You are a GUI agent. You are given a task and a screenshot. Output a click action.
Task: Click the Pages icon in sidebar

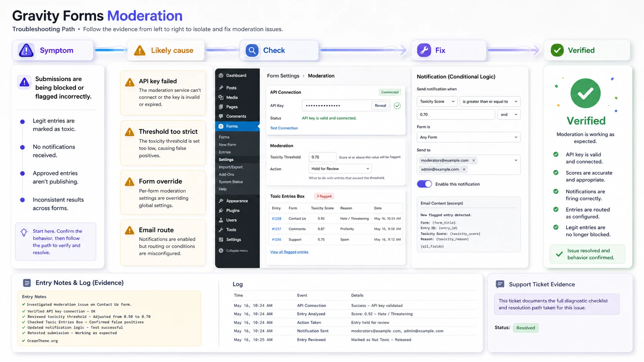coord(221,107)
